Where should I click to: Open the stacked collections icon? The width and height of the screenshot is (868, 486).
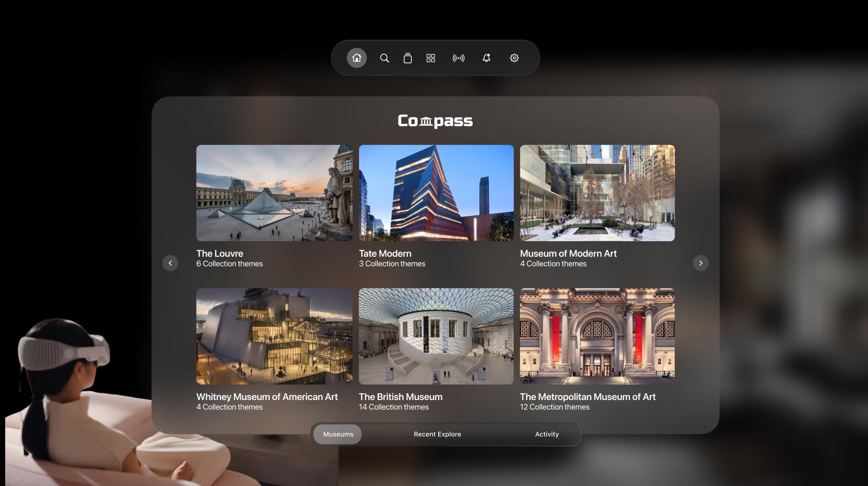tap(407, 58)
